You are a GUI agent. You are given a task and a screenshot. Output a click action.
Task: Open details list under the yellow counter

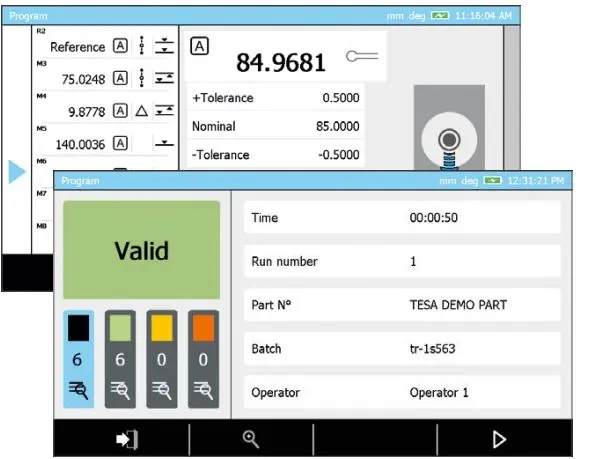pyautogui.click(x=162, y=390)
